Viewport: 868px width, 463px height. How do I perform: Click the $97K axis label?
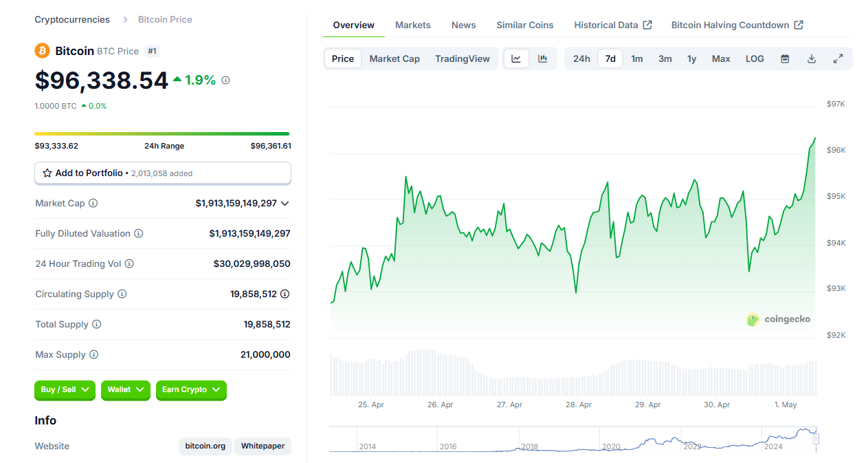click(836, 104)
